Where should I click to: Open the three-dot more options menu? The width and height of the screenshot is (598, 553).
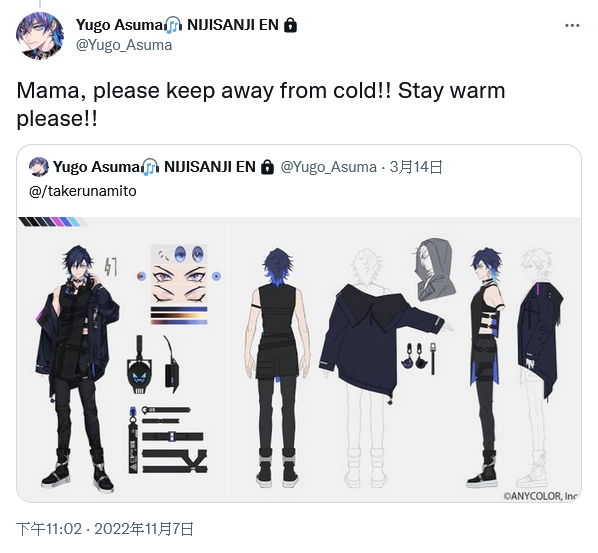point(572,26)
